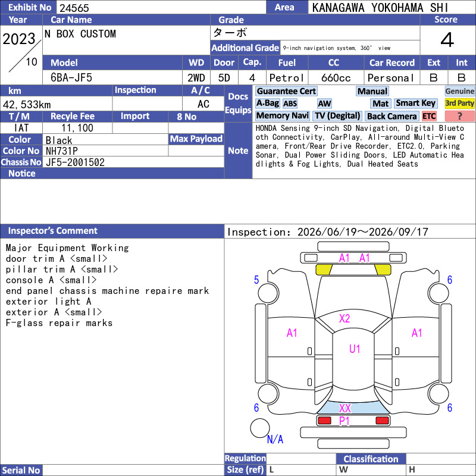Click the 660cc displacement value
The width and height of the screenshot is (476, 476).
click(x=336, y=78)
